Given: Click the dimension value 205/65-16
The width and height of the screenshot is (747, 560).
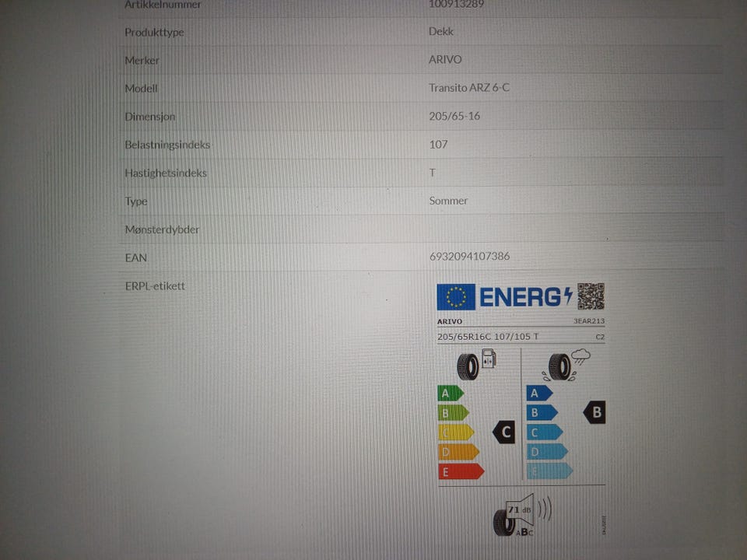Looking at the screenshot, I should pyautogui.click(x=454, y=116).
